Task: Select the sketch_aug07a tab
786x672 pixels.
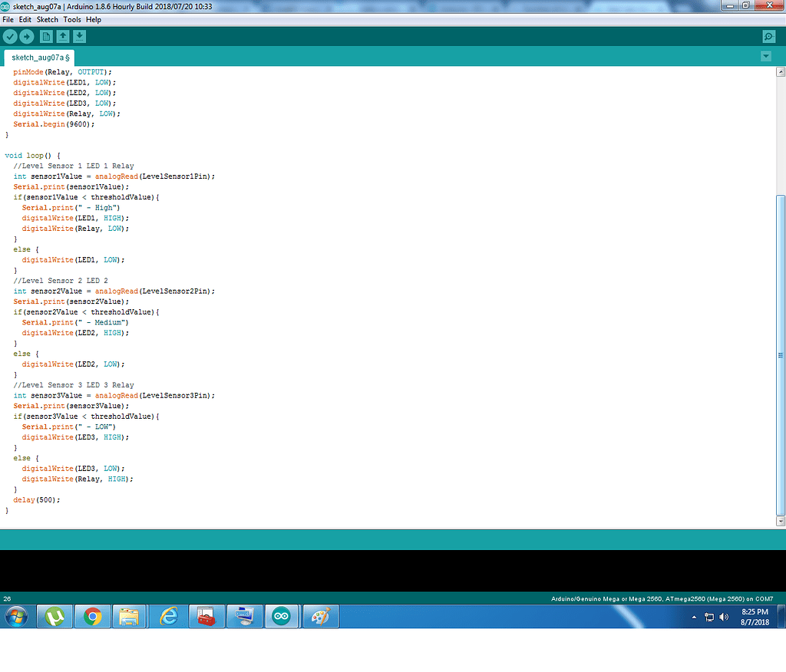Action: (x=40, y=58)
